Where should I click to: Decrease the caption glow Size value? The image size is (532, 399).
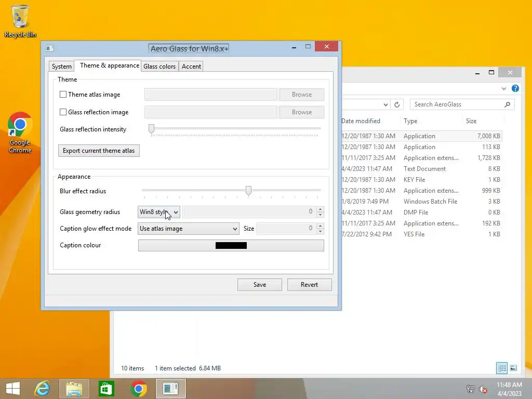pos(320,231)
